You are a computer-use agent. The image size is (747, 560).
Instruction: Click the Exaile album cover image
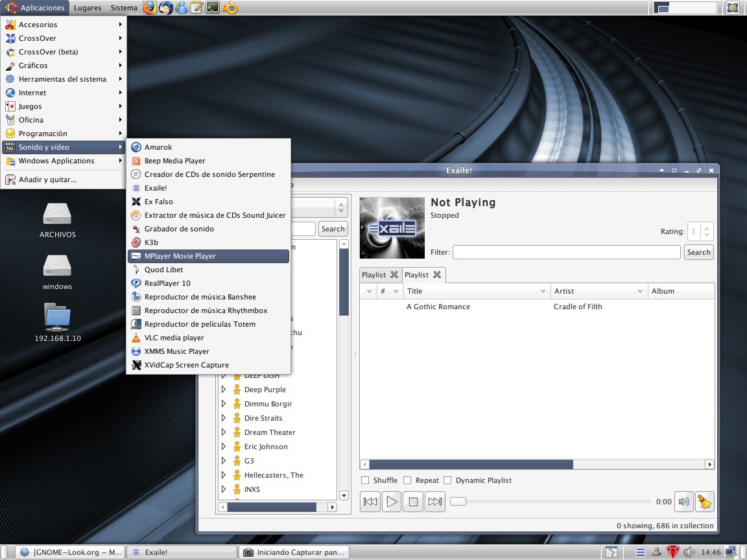(x=392, y=227)
